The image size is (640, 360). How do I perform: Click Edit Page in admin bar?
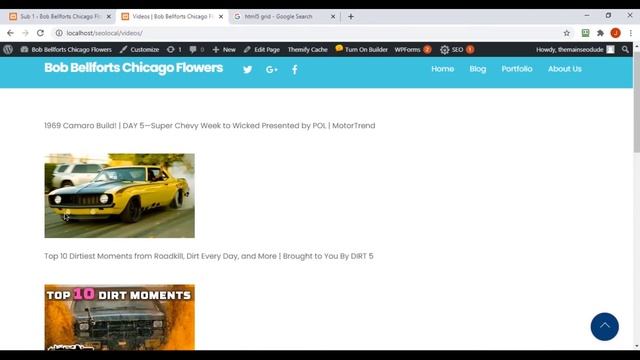coord(262,49)
